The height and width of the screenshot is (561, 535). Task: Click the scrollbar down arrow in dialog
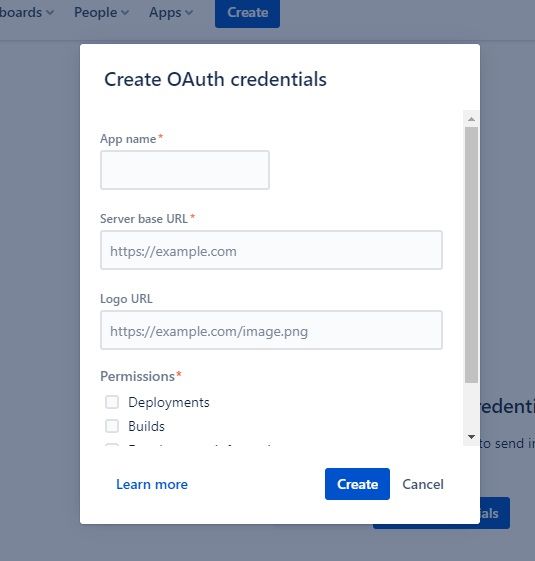[471, 436]
